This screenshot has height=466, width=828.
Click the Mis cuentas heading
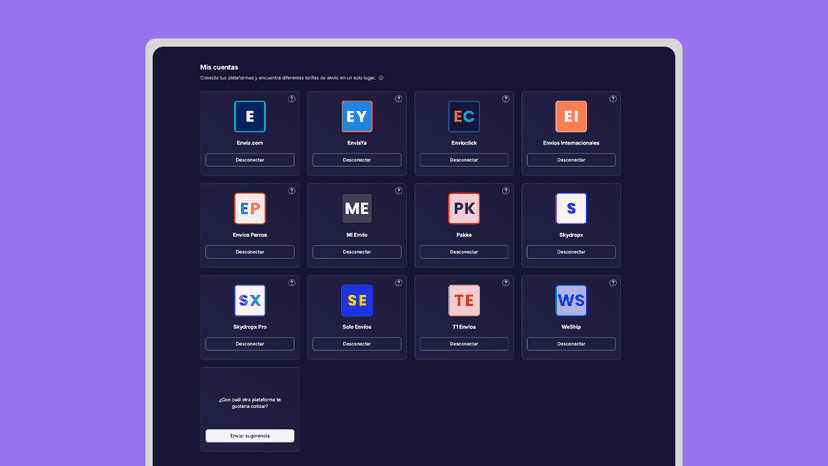[219, 67]
